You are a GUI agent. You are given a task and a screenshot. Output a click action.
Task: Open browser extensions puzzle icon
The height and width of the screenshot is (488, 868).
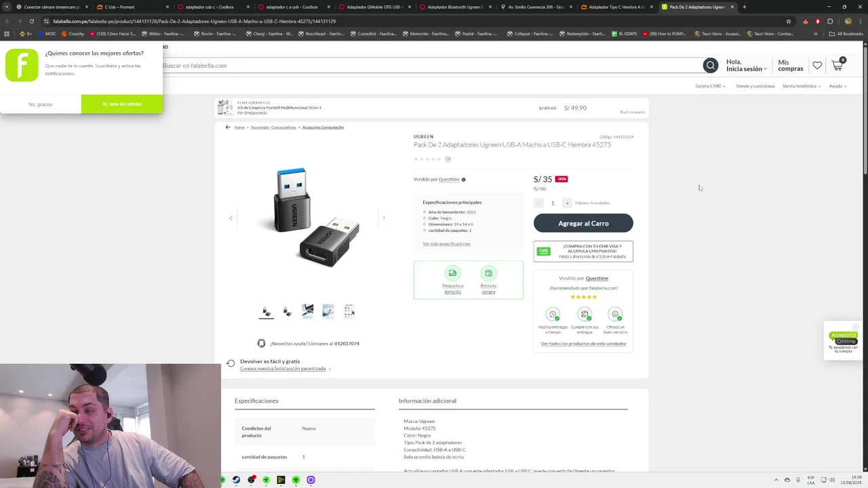tap(829, 21)
